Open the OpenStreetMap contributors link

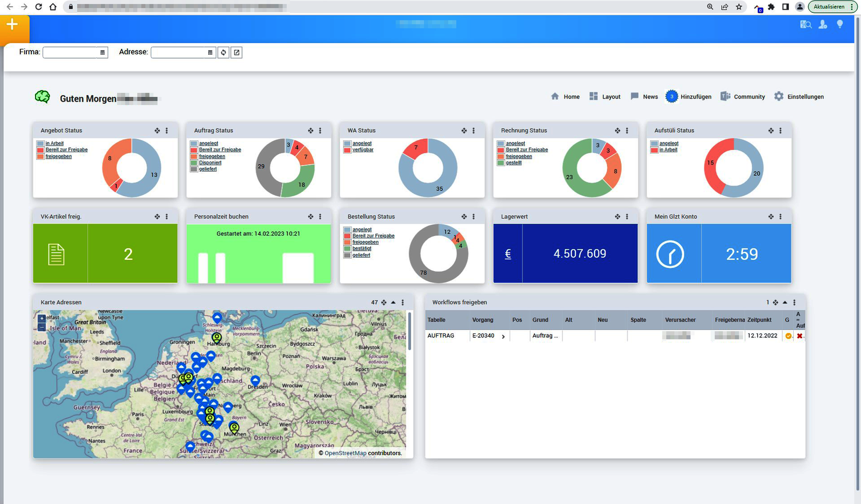pyautogui.click(x=344, y=453)
